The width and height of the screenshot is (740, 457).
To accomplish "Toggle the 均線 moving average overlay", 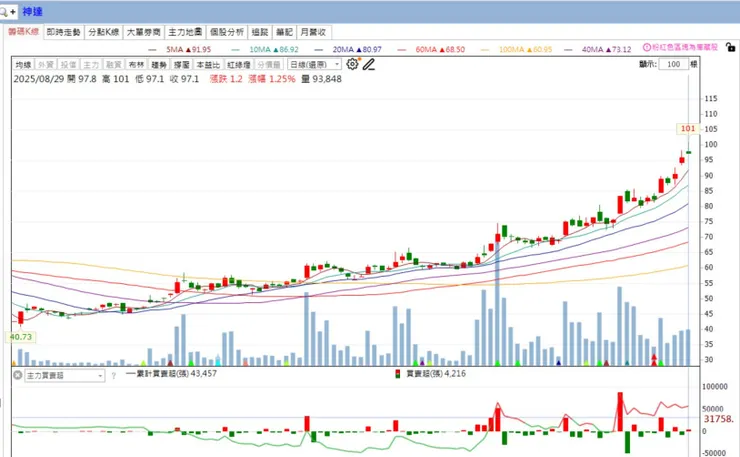I will click(x=23, y=65).
